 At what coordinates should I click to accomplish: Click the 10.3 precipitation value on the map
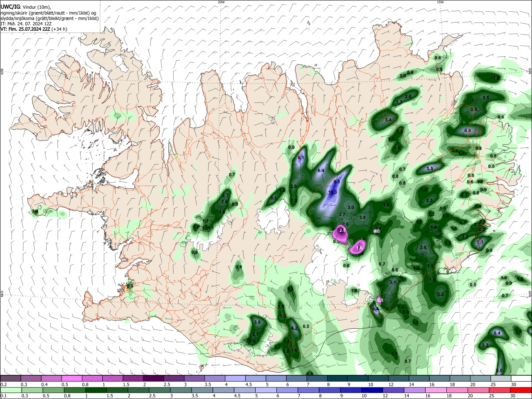pos(332,192)
